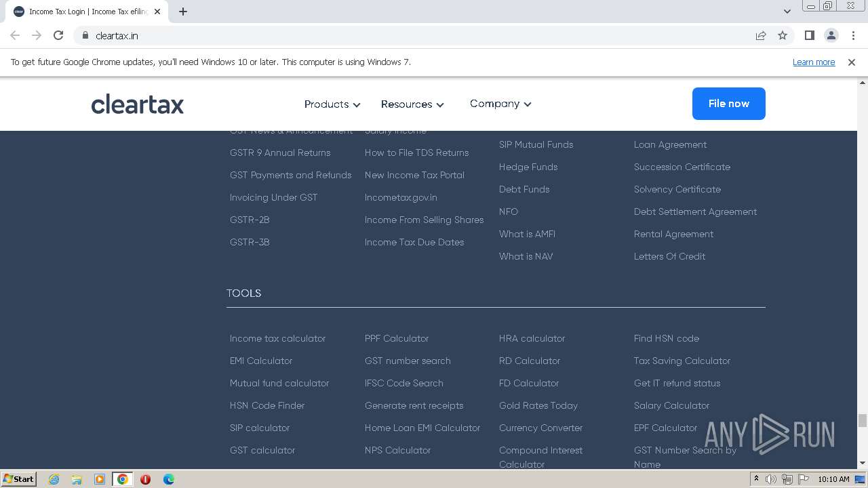Open Income Tax Due Dates link
868x488 pixels.
click(414, 242)
